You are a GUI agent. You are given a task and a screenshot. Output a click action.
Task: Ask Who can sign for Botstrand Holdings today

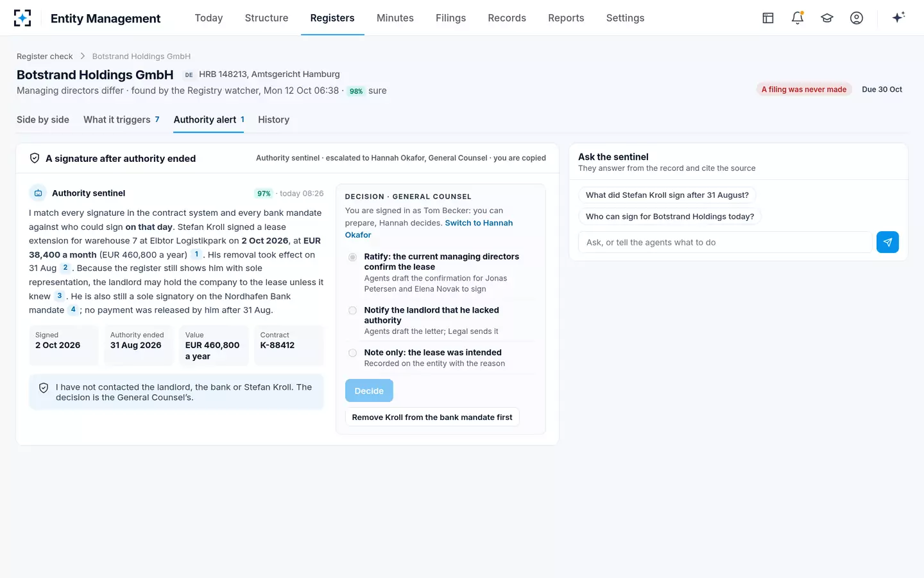(x=669, y=216)
